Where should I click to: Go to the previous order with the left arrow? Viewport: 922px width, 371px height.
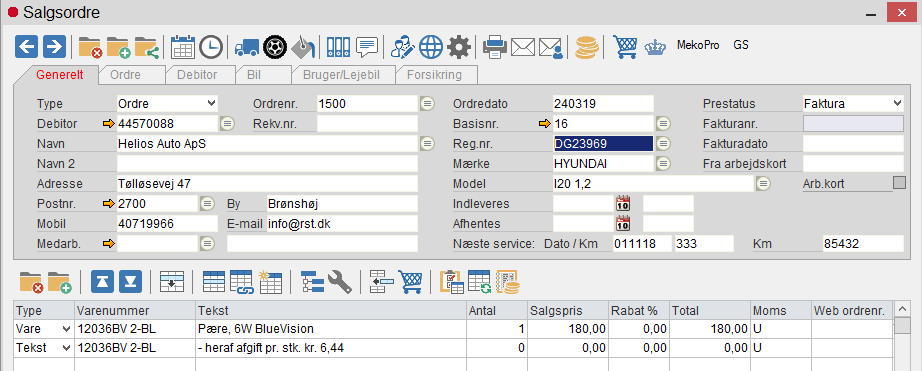[26, 46]
